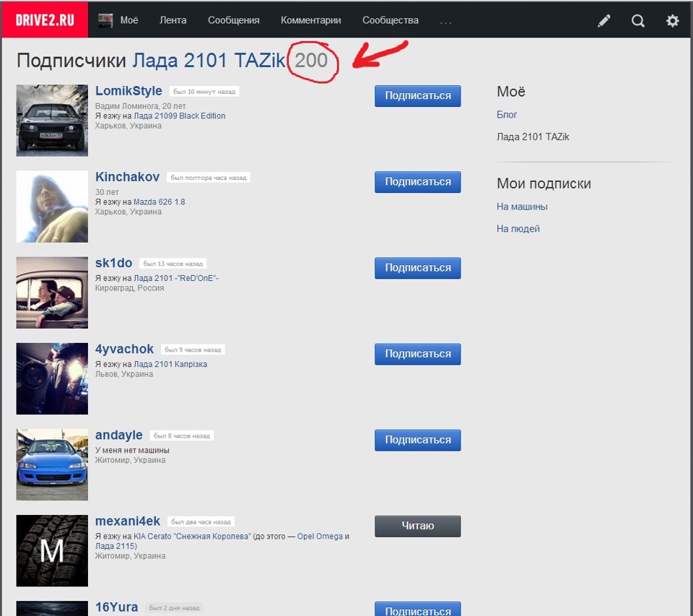The image size is (693, 616).
Task: Subscribe to 16Yura
Action: (418, 609)
